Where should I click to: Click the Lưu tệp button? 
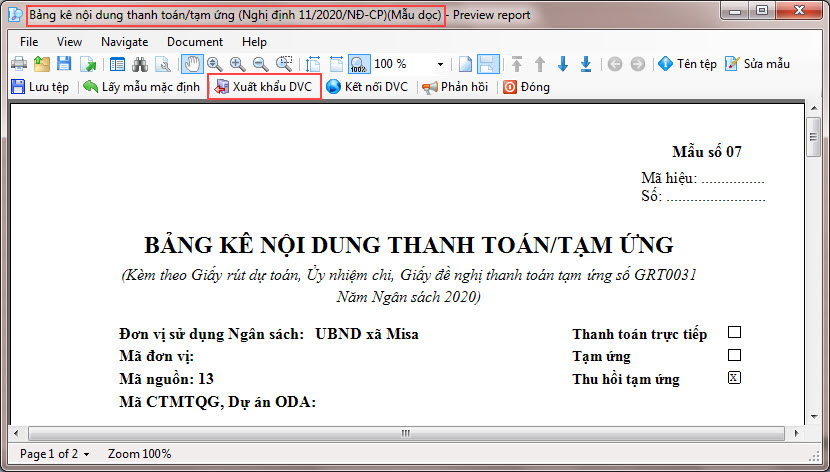click(x=40, y=87)
